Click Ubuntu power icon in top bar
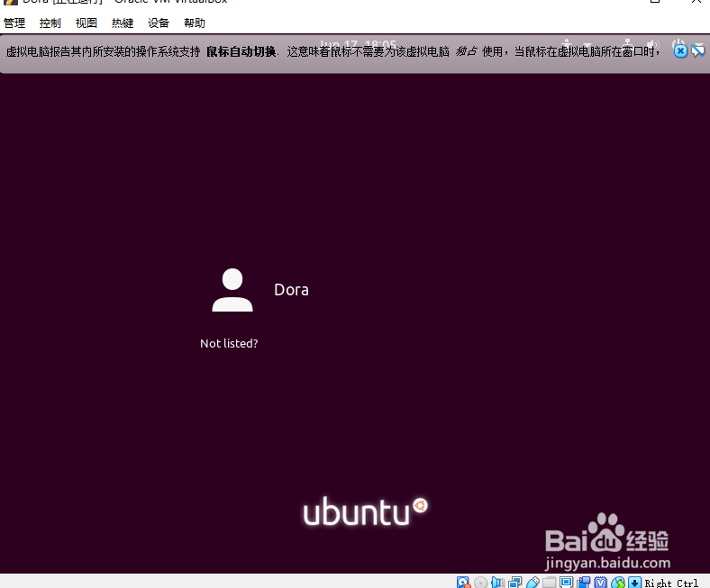This screenshot has height=588, width=710. coord(678,43)
